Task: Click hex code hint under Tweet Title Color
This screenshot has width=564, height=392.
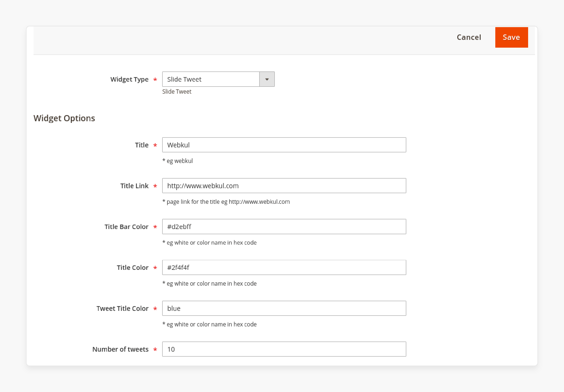Action: pyautogui.click(x=210, y=325)
